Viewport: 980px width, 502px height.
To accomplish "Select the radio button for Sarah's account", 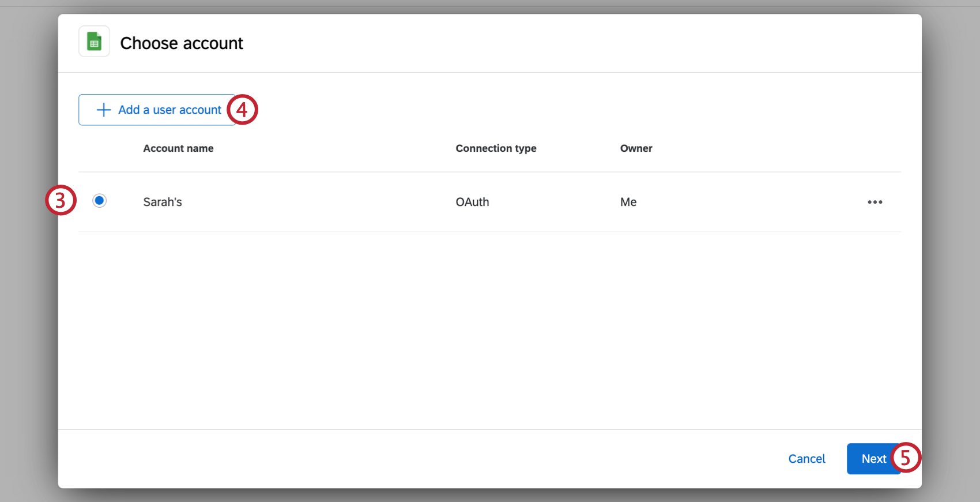I will pyautogui.click(x=99, y=200).
